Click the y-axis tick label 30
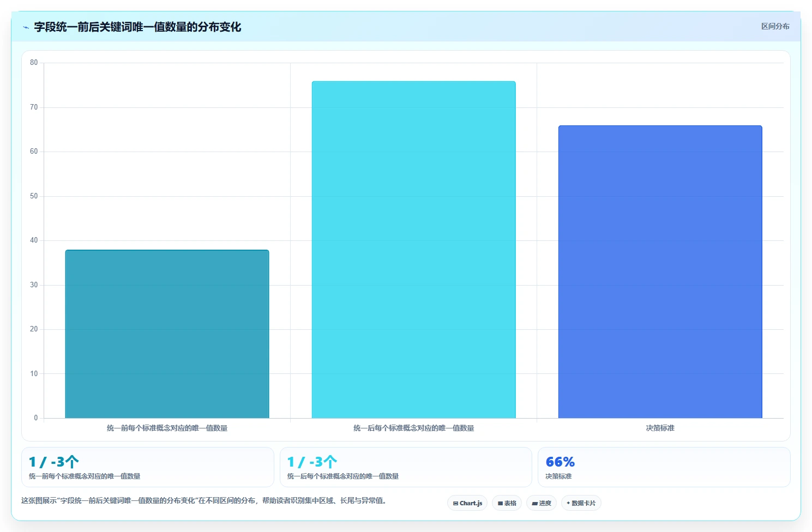812x532 pixels. (34, 285)
